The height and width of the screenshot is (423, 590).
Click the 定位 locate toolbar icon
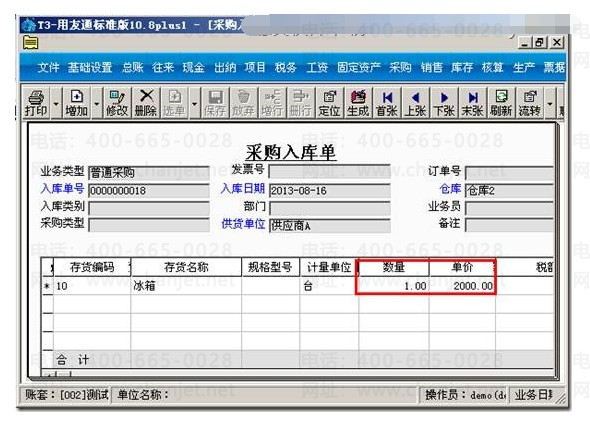click(330, 103)
